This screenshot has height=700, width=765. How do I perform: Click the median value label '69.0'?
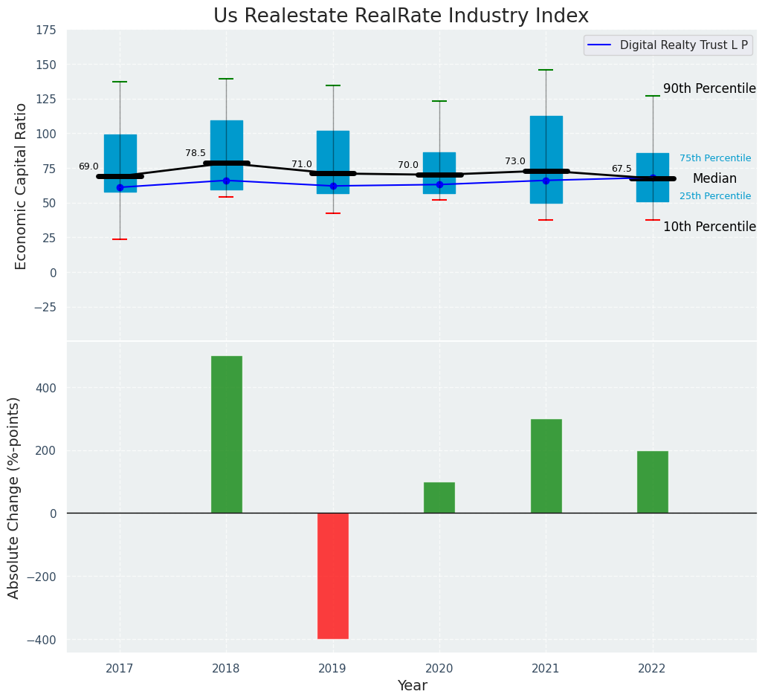[x=88, y=166]
